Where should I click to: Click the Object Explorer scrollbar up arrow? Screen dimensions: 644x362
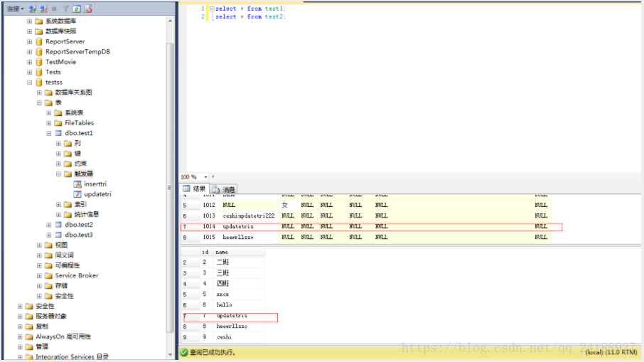click(170, 21)
